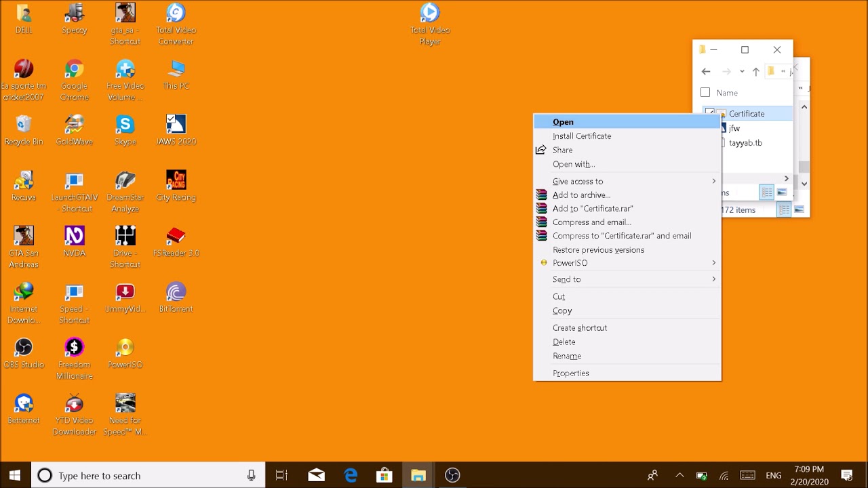Viewport: 868px width, 488px height.
Task: Choose Create shortcut menu entry
Action: pos(627,328)
